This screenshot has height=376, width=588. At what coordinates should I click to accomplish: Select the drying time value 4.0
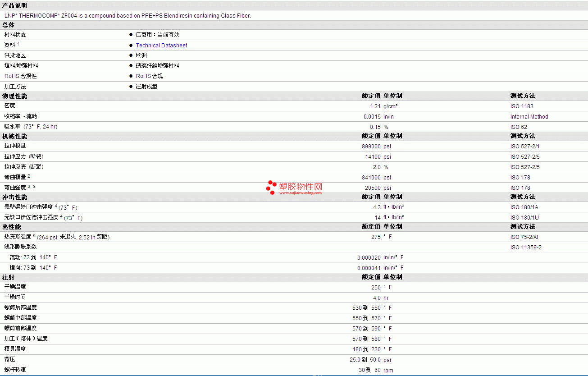click(x=377, y=298)
